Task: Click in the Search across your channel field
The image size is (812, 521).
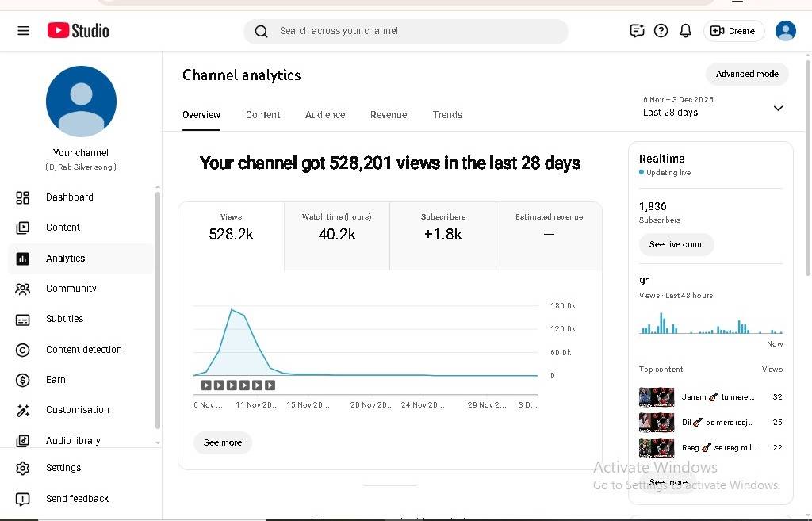Action: pyautogui.click(x=412, y=31)
